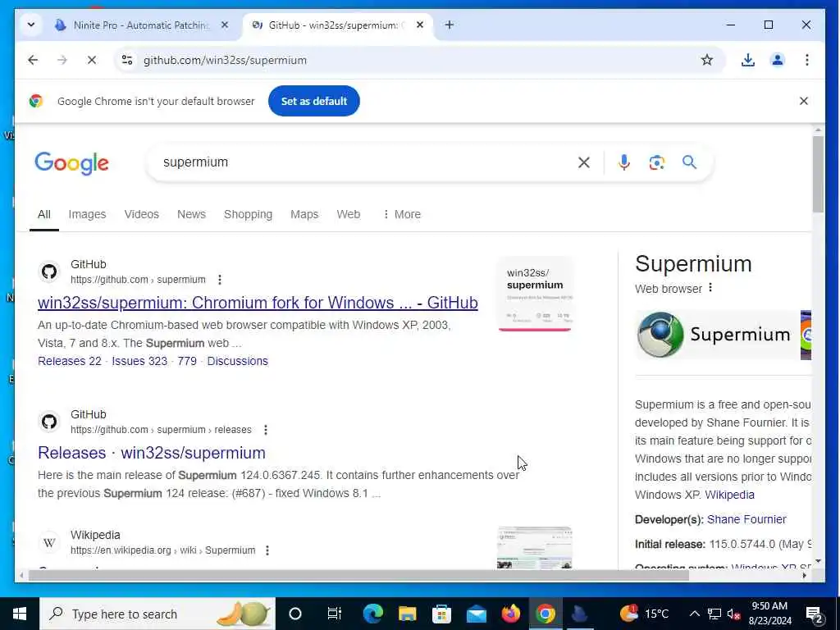Launch Microsoft Edge from taskbar
The height and width of the screenshot is (630, 840).
[373, 614]
